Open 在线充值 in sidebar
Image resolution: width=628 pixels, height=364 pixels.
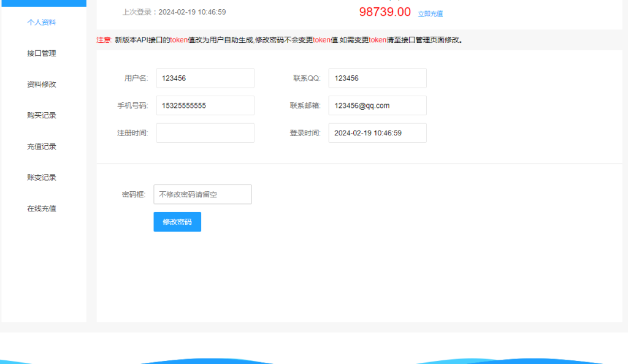click(x=42, y=208)
